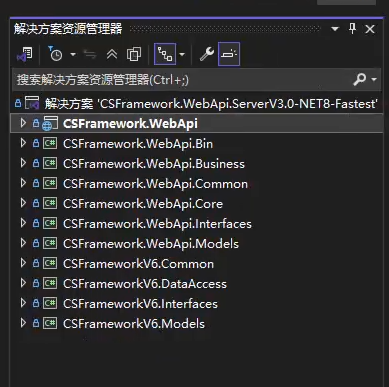The image size is (389, 387).
Task: Click C# icon of CSFrameworkV6.Common
Action: point(50,263)
